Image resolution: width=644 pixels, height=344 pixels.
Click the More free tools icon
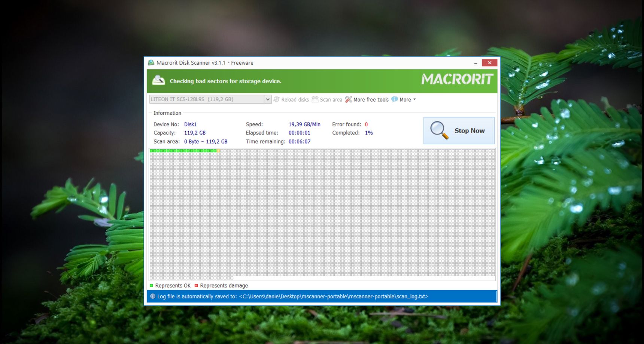348,99
